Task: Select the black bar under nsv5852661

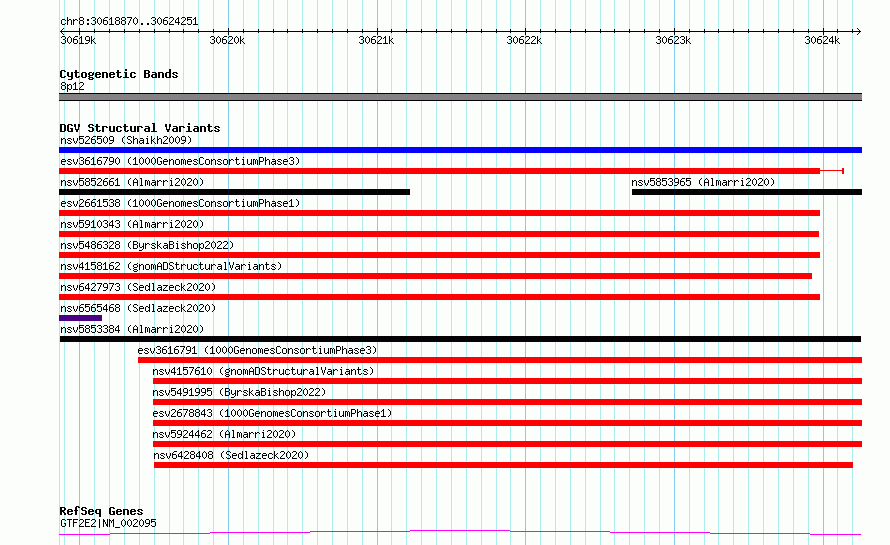Action: click(234, 192)
